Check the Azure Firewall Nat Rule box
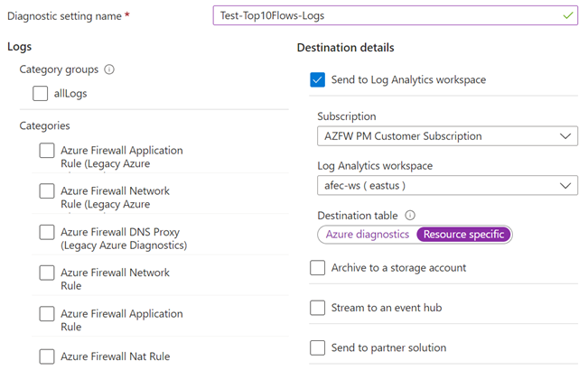This screenshot has width=588, height=370. click(47, 356)
